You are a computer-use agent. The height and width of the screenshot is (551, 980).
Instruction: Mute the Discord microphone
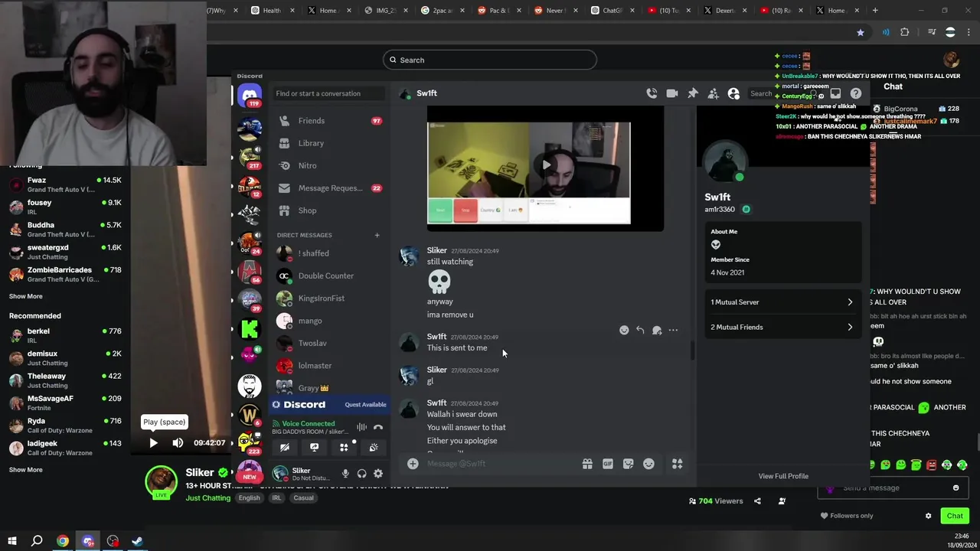coord(345,474)
